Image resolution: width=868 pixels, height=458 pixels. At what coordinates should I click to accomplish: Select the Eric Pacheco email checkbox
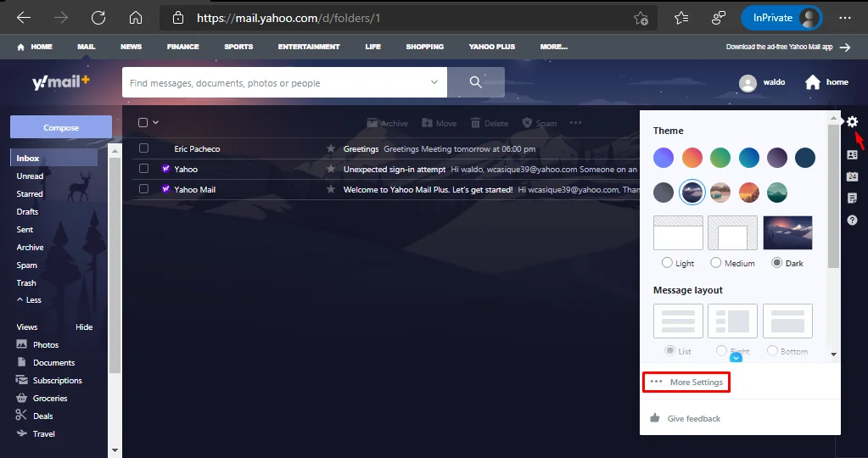coord(143,148)
